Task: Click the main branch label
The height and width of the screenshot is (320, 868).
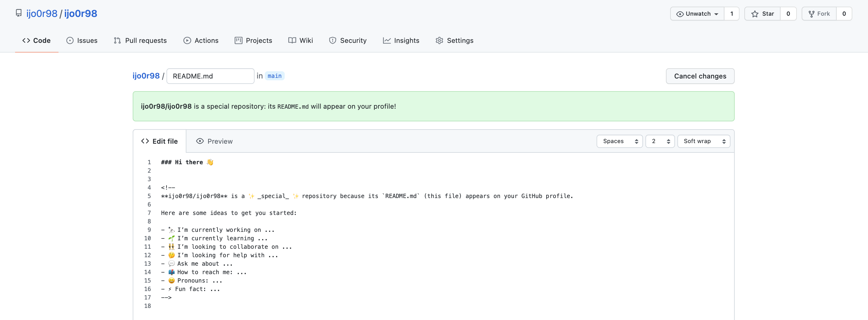Action: pyautogui.click(x=275, y=76)
